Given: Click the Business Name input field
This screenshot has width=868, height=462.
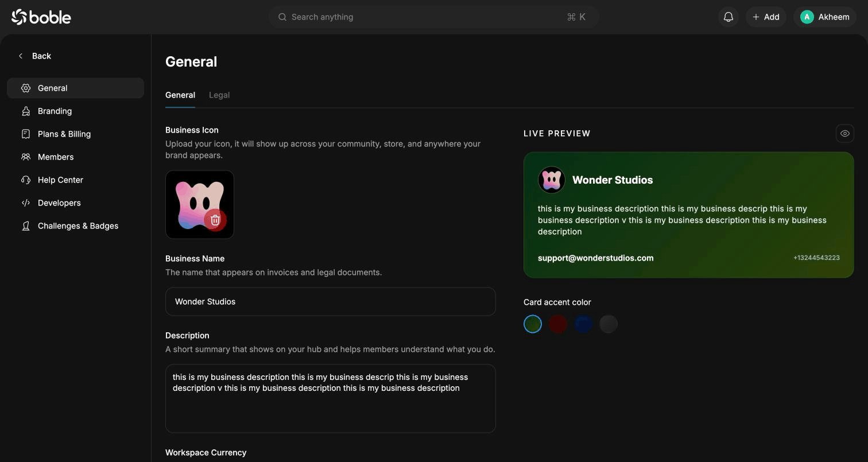Looking at the screenshot, I should coord(331,301).
